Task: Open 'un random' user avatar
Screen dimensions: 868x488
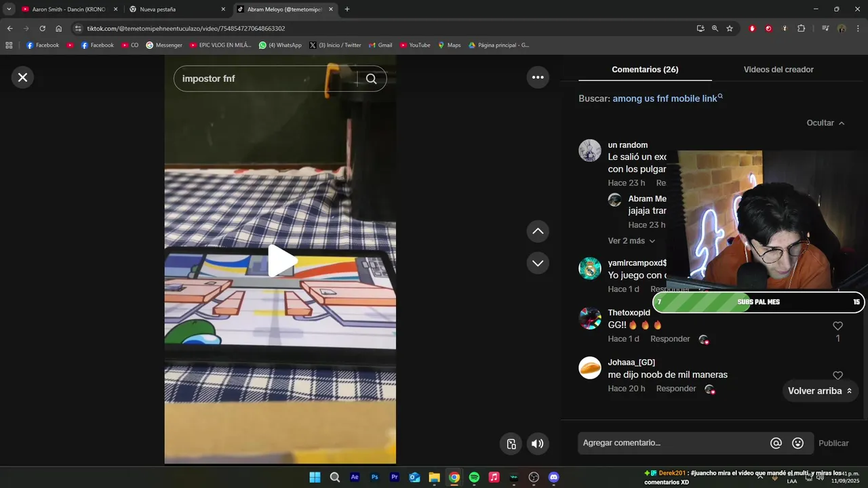Action: tap(590, 150)
